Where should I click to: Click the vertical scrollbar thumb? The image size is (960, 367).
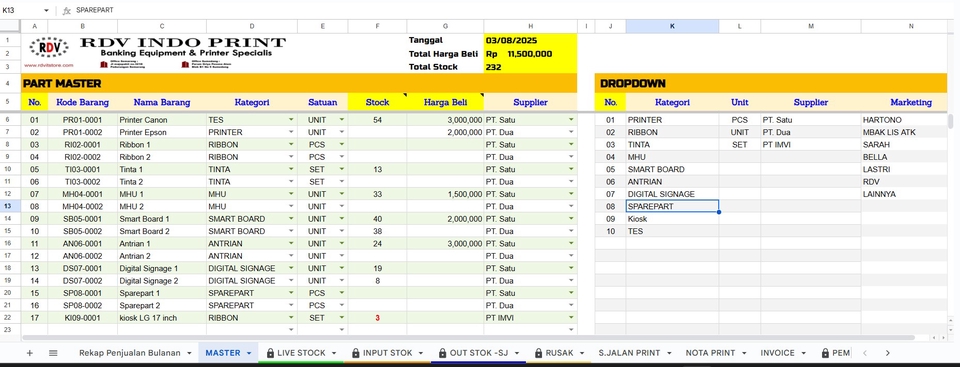coord(951,121)
